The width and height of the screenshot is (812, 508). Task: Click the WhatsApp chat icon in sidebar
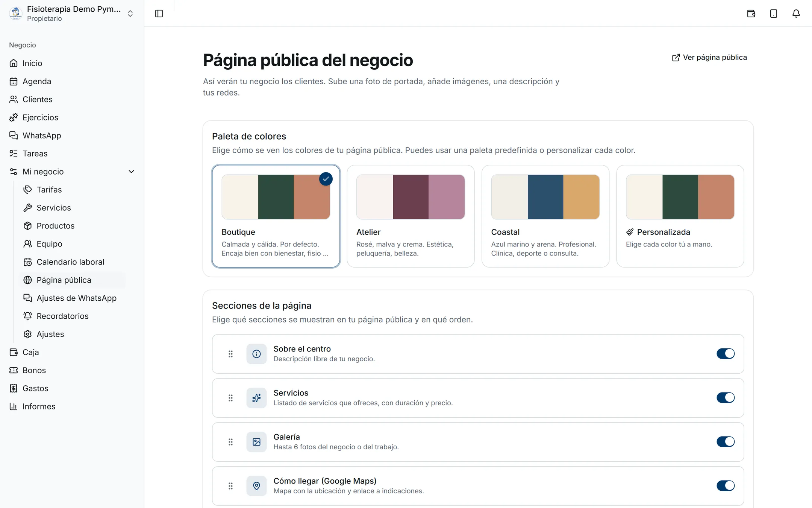point(14,135)
